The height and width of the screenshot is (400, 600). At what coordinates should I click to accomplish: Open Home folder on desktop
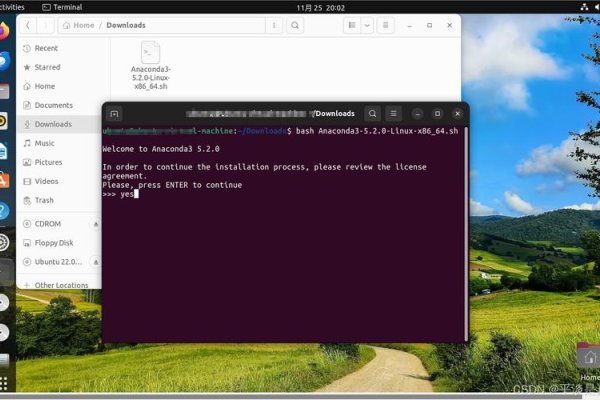(x=589, y=362)
